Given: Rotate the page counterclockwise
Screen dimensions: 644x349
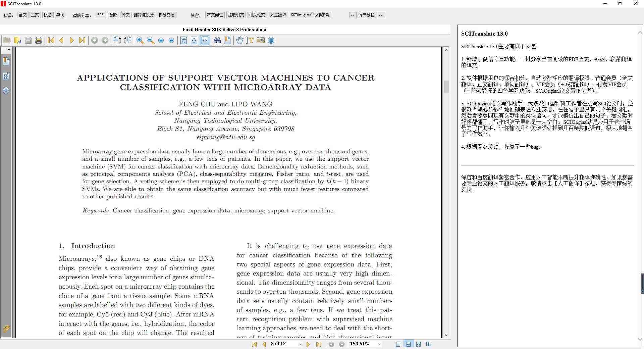Looking at the screenshot, I should pyautogui.click(x=127, y=40).
